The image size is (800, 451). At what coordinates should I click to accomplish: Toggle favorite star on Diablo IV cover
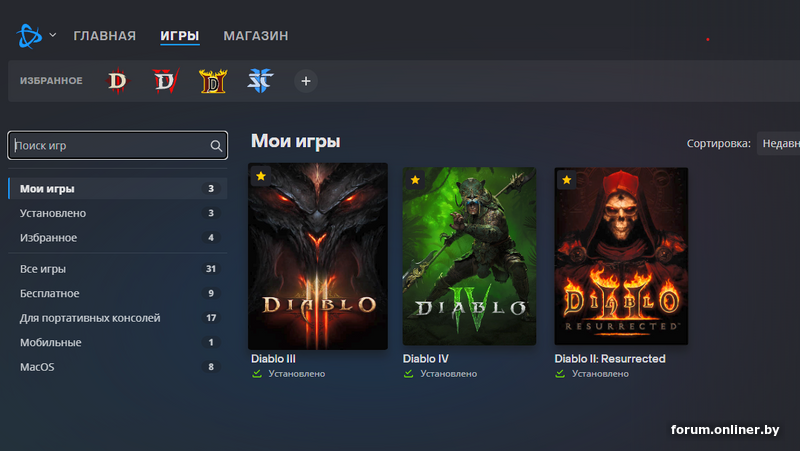415,180
